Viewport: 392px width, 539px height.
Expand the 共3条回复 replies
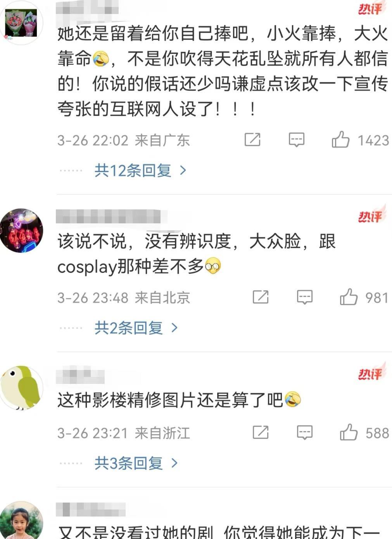click(x=136, y=463)
